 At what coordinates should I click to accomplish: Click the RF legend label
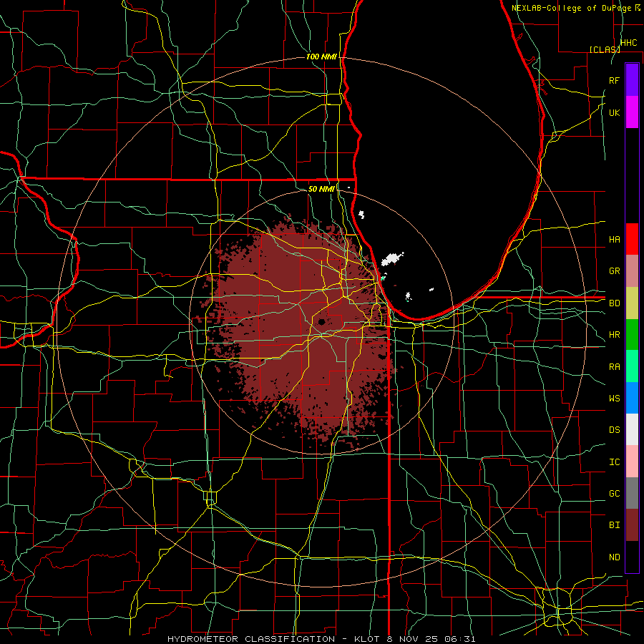pos(614,80)
